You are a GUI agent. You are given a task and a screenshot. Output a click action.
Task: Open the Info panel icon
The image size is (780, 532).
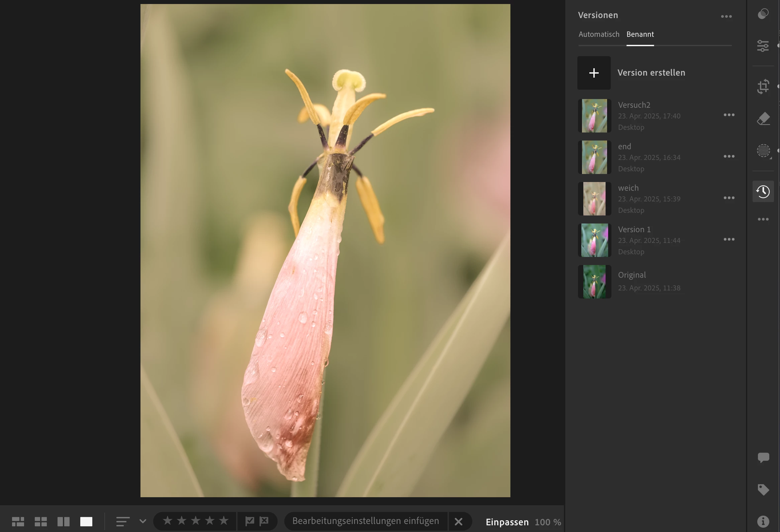coord(763,521)
